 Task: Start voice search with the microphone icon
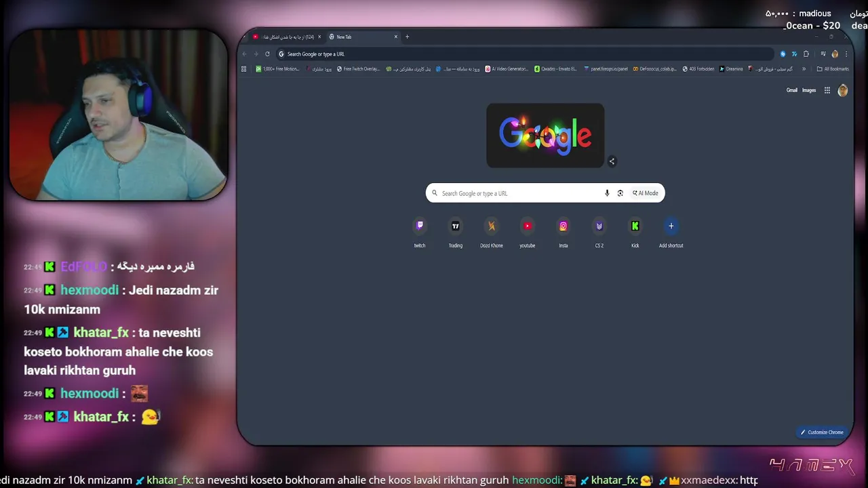point(607,193)
